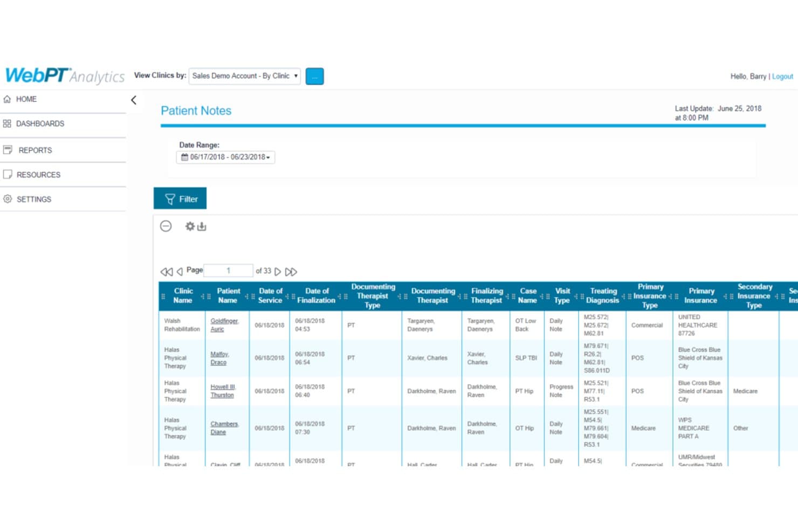Go to the previous page
798x532 pixels.
tap(180, 271)
